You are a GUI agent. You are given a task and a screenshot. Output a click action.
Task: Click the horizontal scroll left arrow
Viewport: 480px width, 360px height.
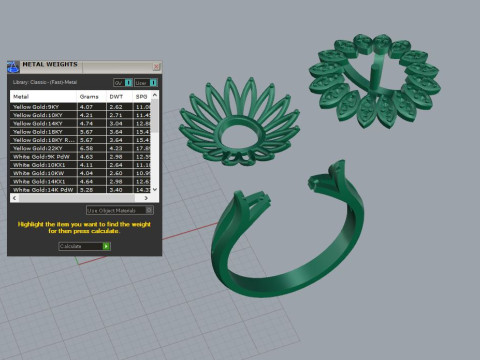coord(14,198)
